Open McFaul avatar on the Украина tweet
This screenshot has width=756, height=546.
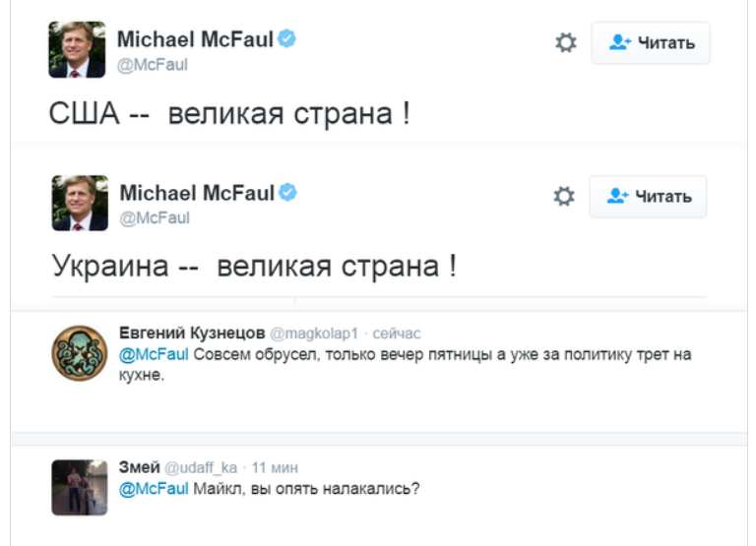tap(78, 202)
